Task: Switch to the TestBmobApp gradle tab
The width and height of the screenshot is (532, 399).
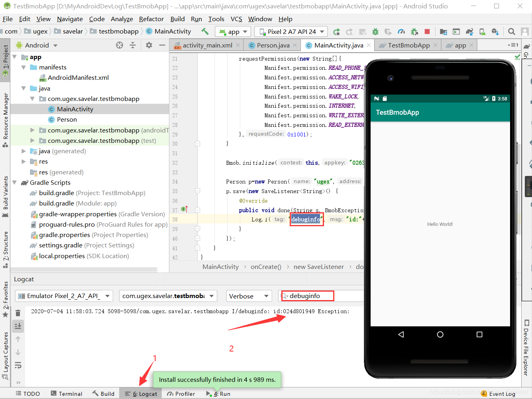Action: [x=409, y=45]
